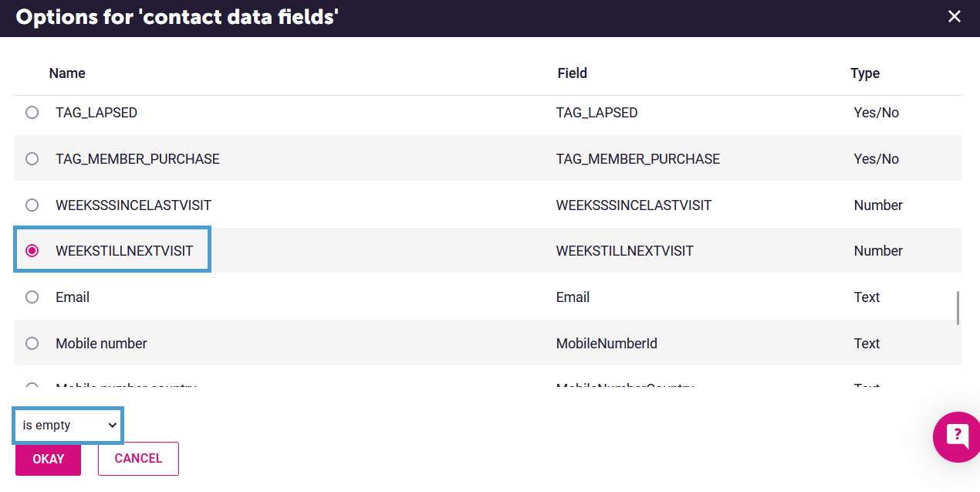Dismiss the dialog with the CANCEL button
980x492 pixels.
tap(138, 459)
